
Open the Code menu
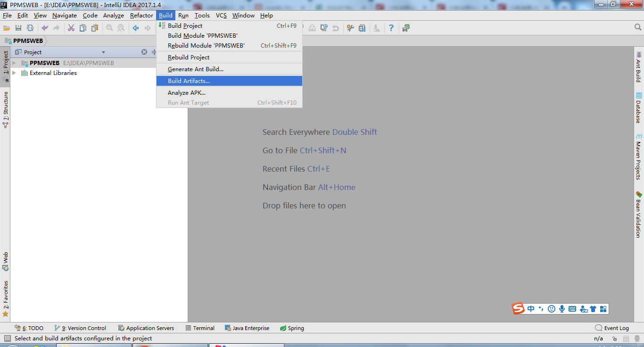[x=90, y=16]
